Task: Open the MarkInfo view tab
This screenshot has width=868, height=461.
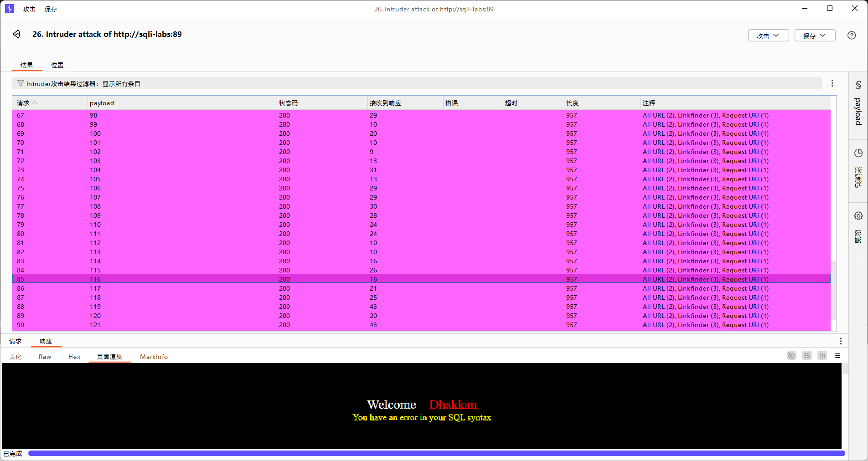Action: tap(154, 357)
